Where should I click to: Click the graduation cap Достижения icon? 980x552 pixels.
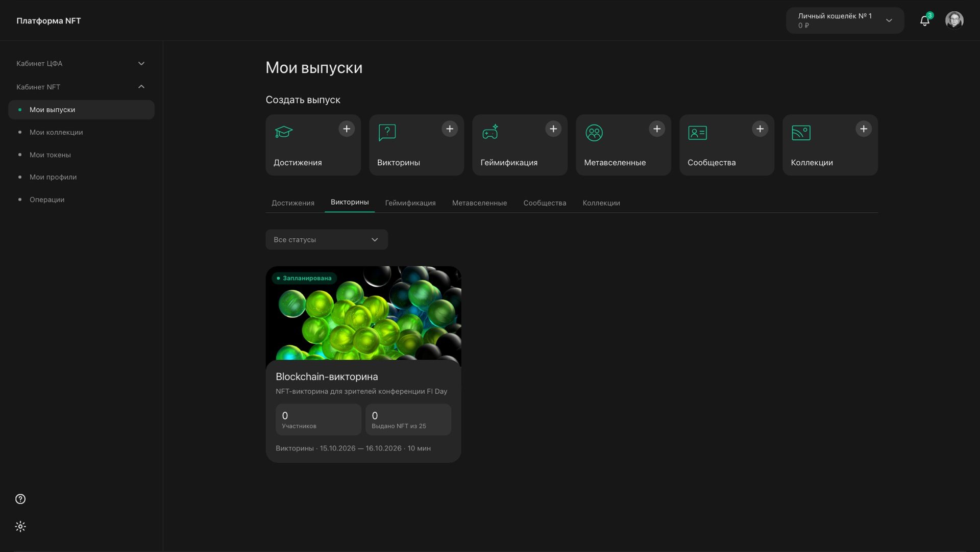point(284,132)
